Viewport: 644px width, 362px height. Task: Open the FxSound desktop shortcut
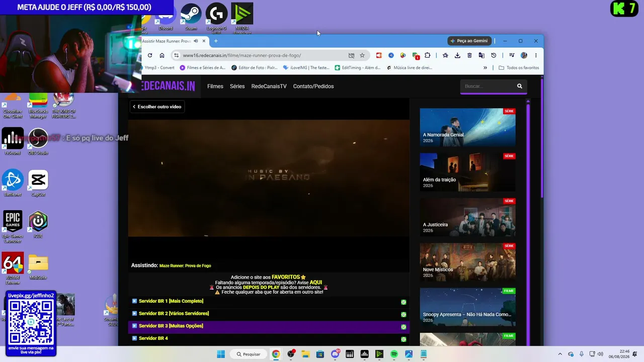point(13,142)
